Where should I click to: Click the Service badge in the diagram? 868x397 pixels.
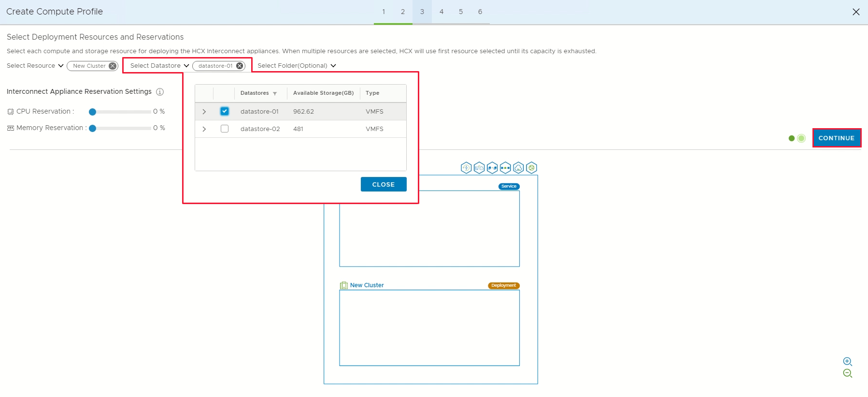[509, 186]
